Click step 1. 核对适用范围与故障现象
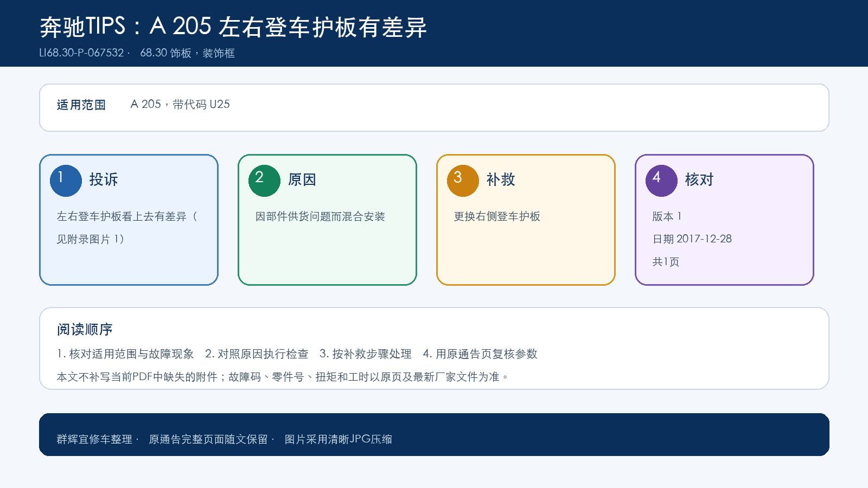The image size is (868, 488). click(125, 354)
